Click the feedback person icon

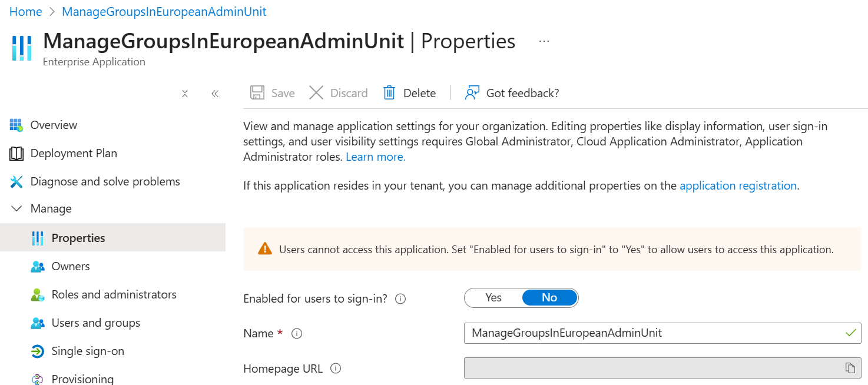click(472, 93)
